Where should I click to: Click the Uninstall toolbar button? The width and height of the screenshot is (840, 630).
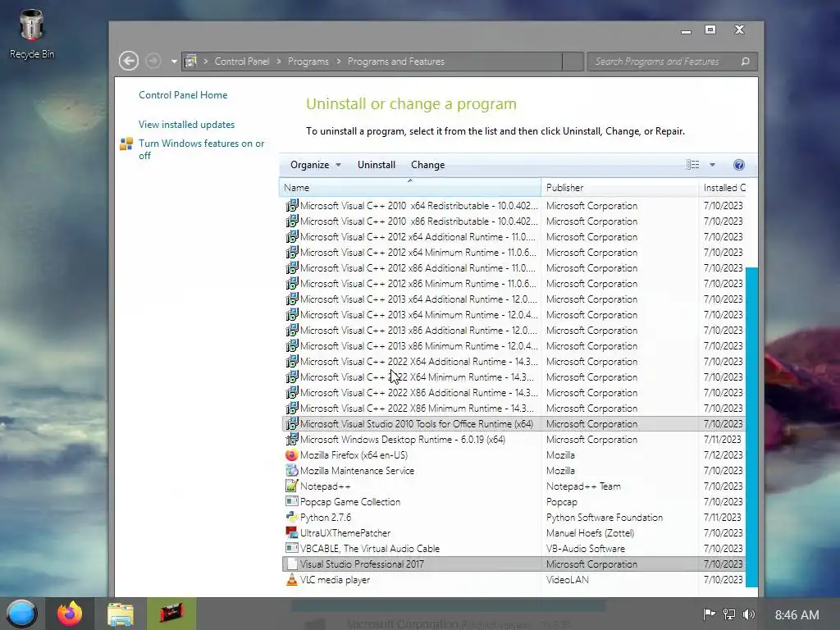coord(376,165)
